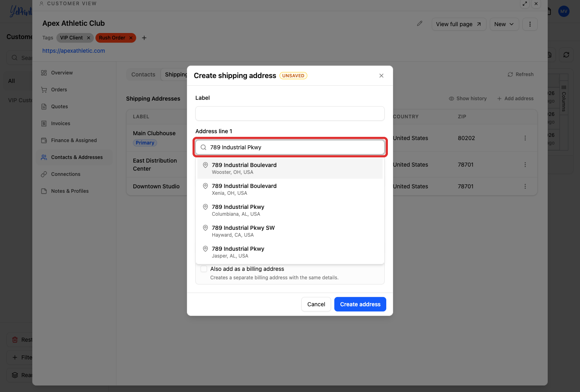The width and height of the screenshot is (580, 392).
Task: Pick 789 Industrial Pkwy SW, Hayward suggestion
Action: tap(290, 231)
